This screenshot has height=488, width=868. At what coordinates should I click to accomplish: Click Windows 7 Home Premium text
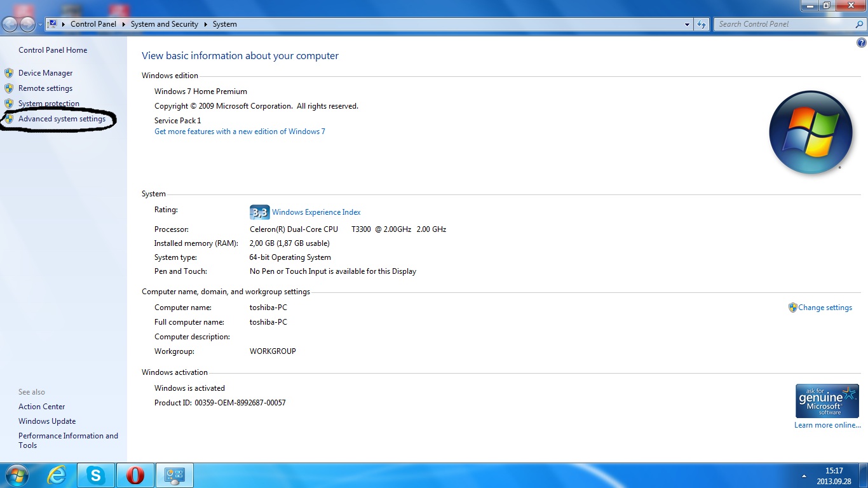(201, 91)
